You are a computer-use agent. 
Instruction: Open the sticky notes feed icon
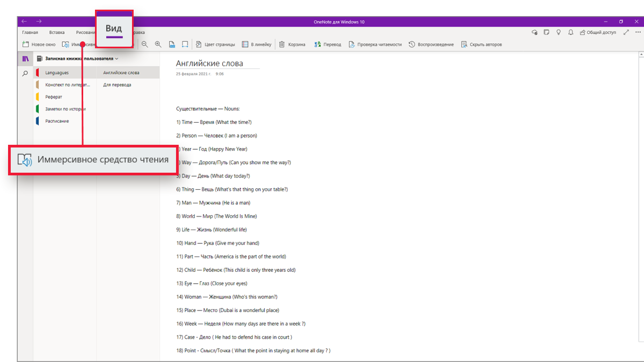pos(546,32)
